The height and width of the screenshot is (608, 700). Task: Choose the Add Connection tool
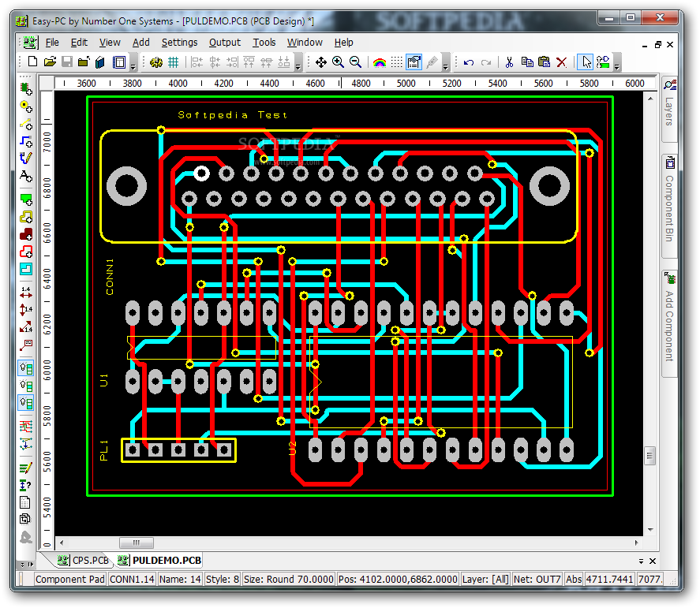click(x=26, y=124)
